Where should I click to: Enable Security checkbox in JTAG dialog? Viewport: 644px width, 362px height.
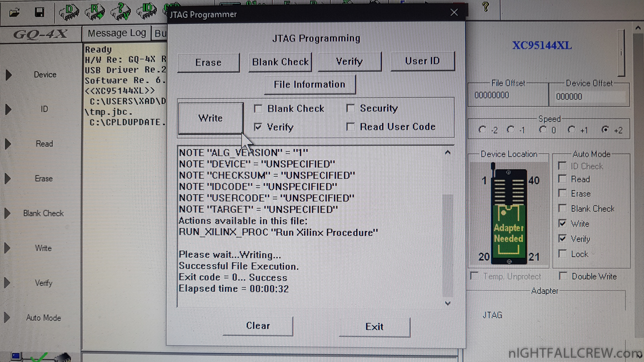point(351,108)
